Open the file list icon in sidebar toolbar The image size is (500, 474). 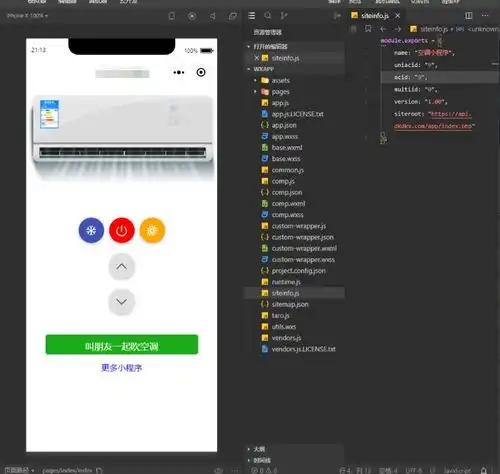(x=252, y=16)
